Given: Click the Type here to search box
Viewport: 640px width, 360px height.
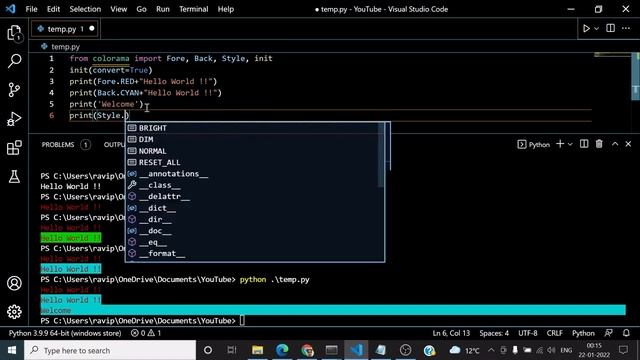Looking at the screenshot, I should (110, 350).
